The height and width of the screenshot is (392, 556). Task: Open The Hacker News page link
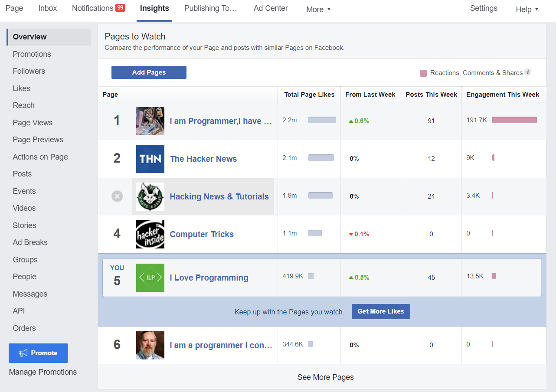click(x=203, y=159)
